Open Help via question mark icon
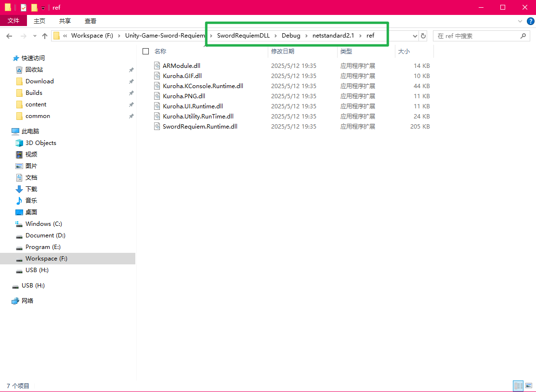Screen dimensions: 536x392 tap(529, 21)
